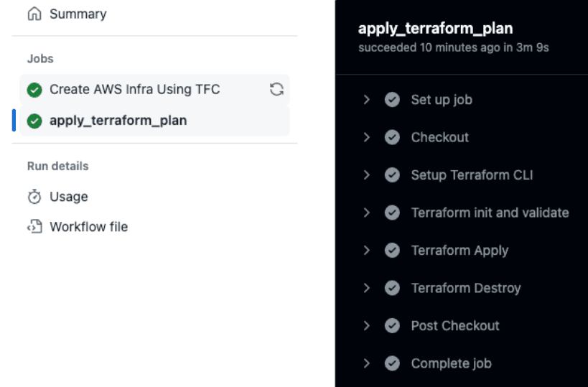Open the Usage run details

pos(68,197)
